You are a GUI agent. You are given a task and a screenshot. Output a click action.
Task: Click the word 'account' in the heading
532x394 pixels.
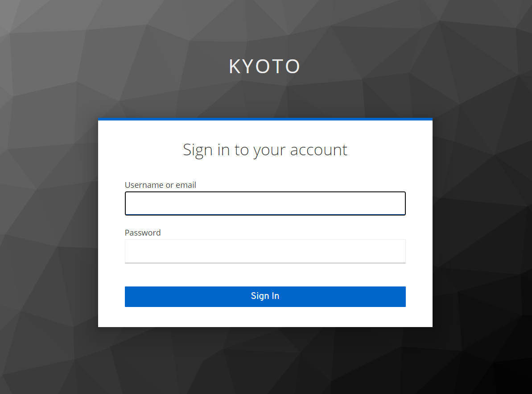(318, 149)
